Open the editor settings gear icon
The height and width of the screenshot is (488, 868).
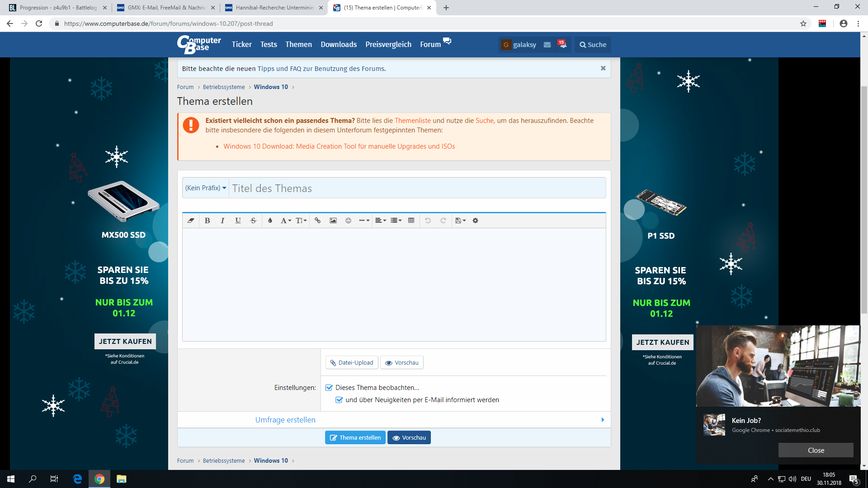pyautogui.click(x=475, y=221)
